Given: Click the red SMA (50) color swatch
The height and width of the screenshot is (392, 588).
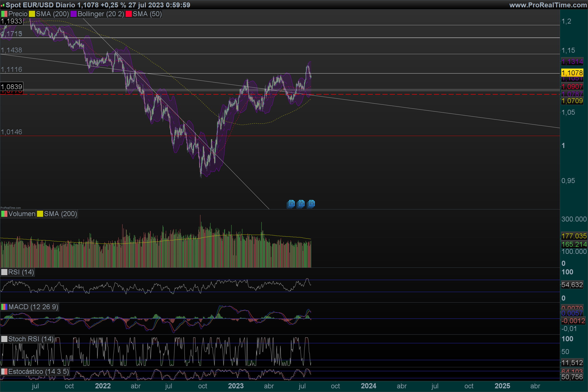Looking at the screenshot, I should (x=128, y=14).
